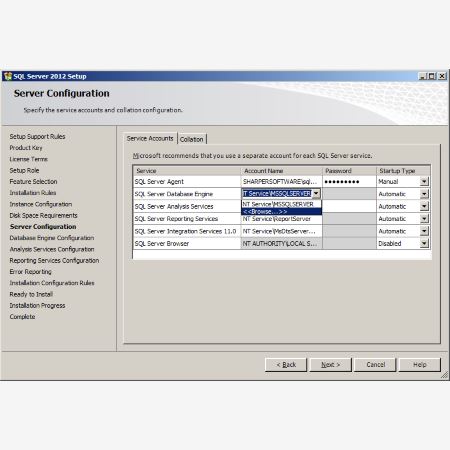Open Startup Type dropdown for Integration Services
Viewport: 450px width, 450px height.
pos(424,231)
